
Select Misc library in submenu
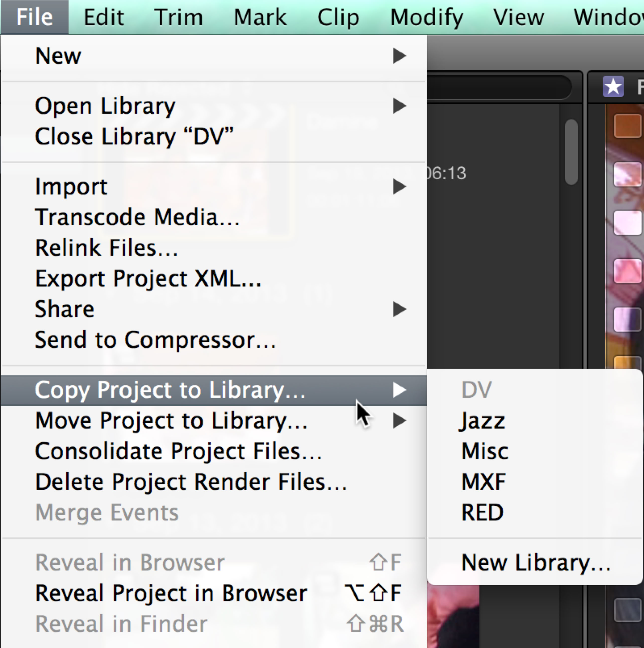pyautogui.click(x=485, y=451)
